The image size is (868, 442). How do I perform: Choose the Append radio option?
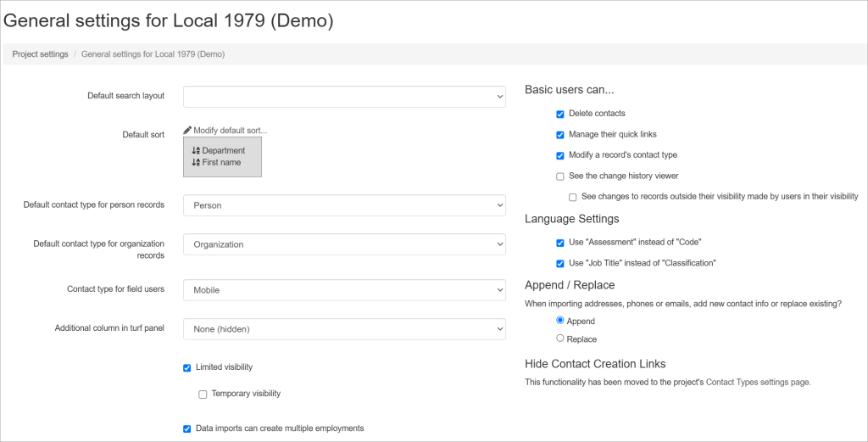tap(560, 321)
